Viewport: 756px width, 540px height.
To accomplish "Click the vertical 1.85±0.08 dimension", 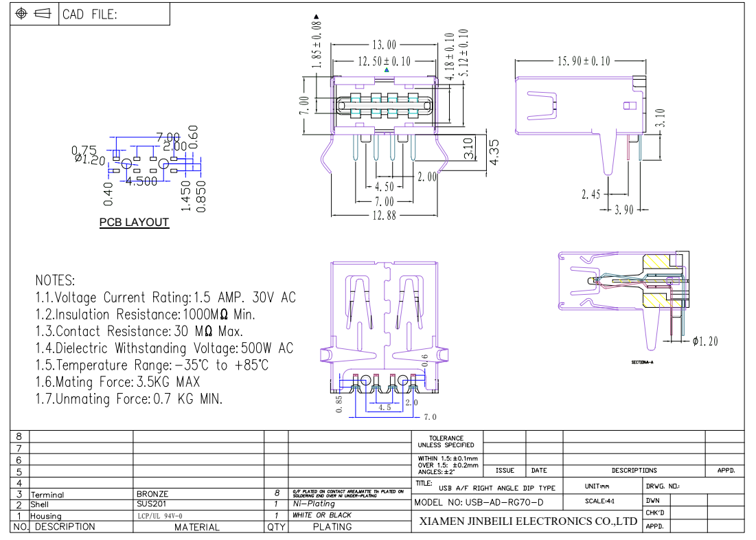I will click(x=317, y=45).
